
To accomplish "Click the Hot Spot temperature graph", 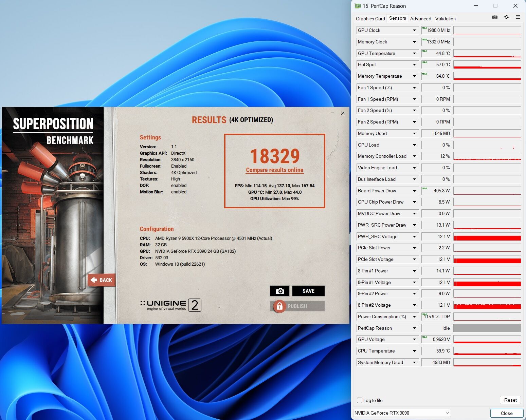I will 487,64.
